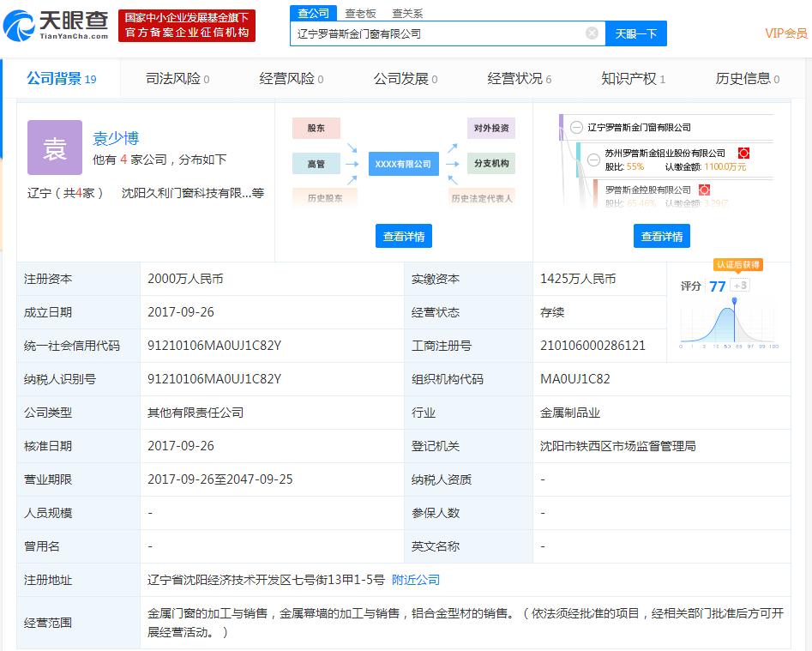
Task: Click the 登记机关 value 沈阳市铁西区市场监督管理局
Action: point(618,446)
